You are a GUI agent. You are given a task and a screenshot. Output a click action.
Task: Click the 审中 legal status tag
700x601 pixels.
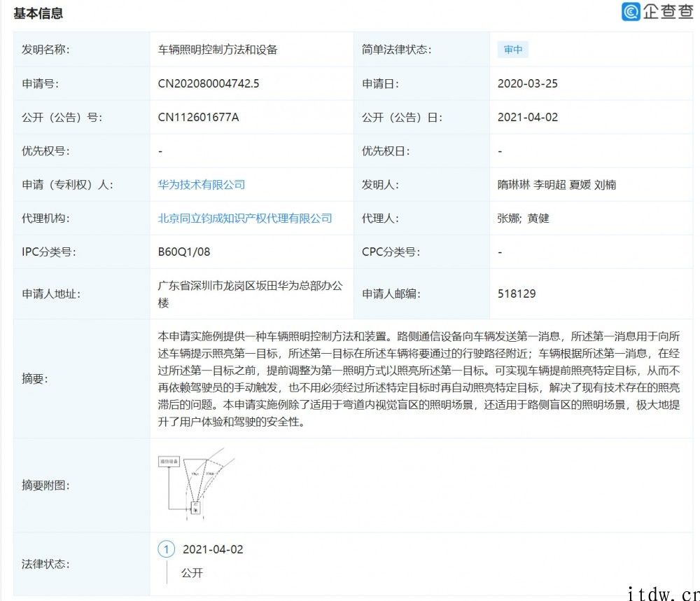[513, 50]
